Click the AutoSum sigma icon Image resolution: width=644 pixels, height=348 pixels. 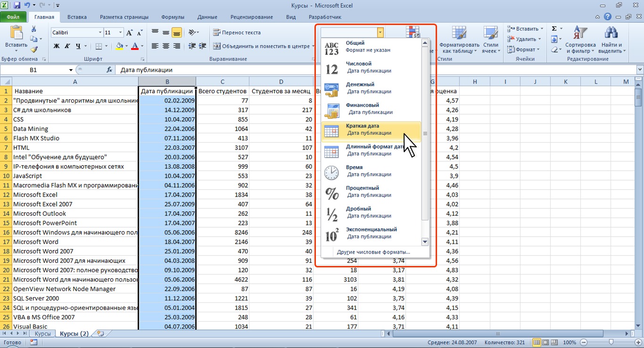click(x=554, y=29)
